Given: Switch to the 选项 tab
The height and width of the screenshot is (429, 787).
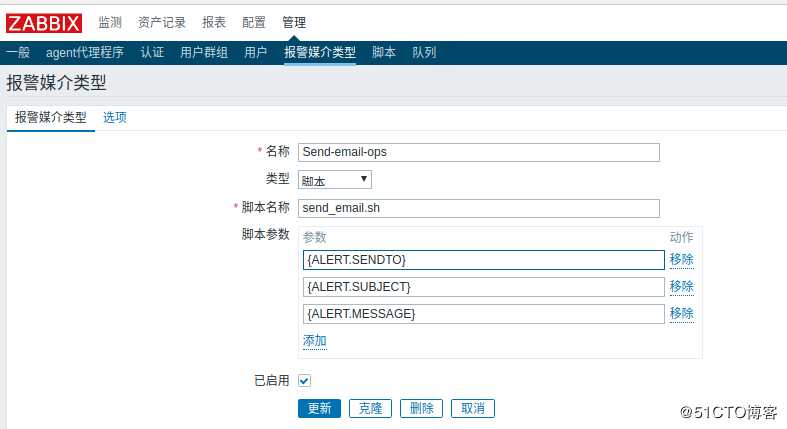Looking at the screenshot, I should click(x=115, y=117).
